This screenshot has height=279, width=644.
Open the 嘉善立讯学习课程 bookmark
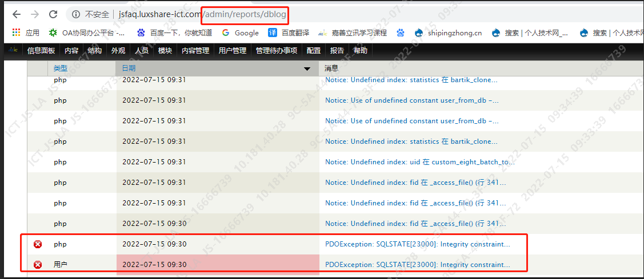pos(353,33)
